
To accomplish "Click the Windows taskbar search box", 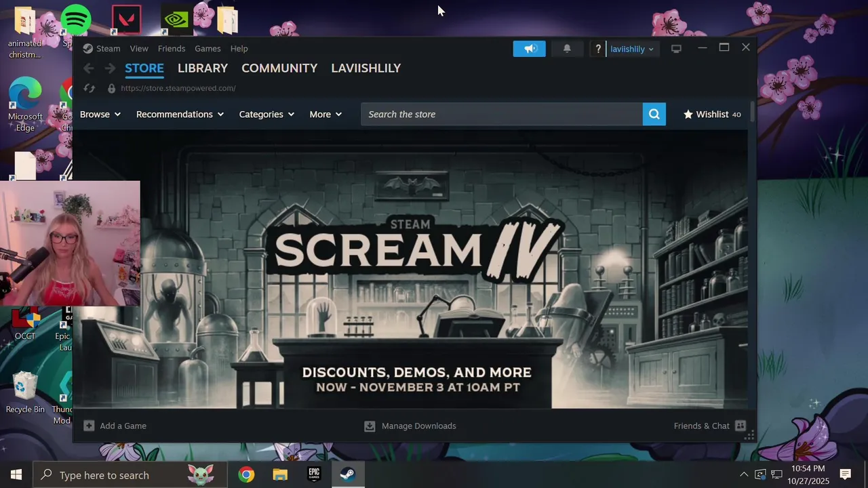I will click(x=130, y=474).
